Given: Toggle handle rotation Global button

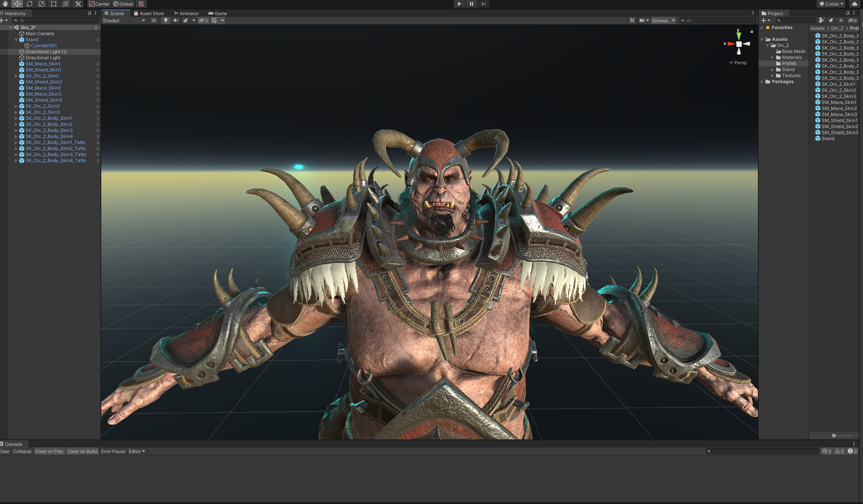Looking at the screenshot, I should [x=123, y=4].
